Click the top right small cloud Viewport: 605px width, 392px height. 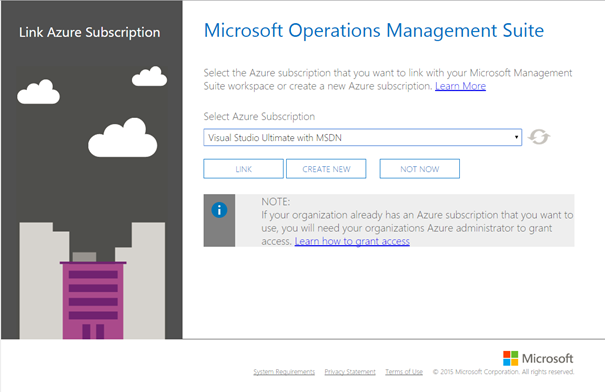tap(150, 76)
